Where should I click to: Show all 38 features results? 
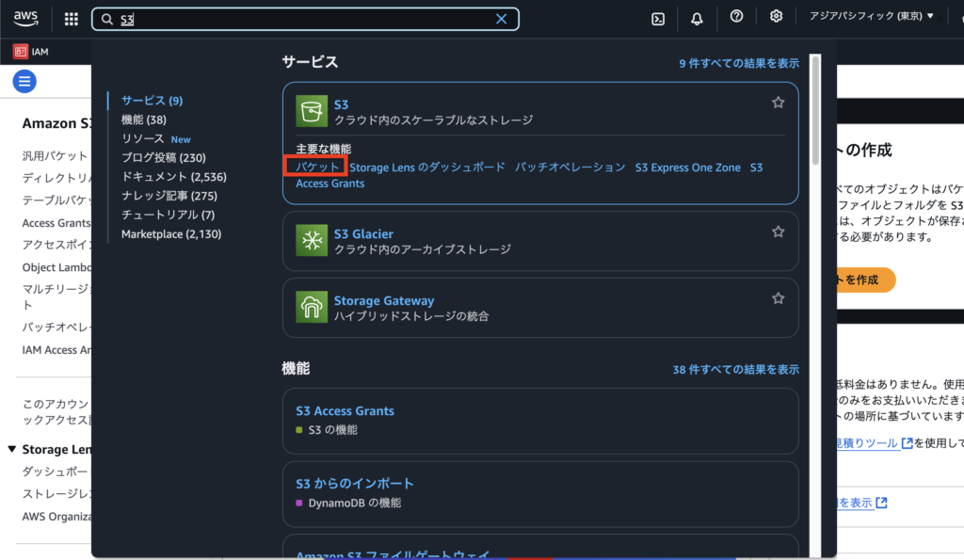[736, 370]
